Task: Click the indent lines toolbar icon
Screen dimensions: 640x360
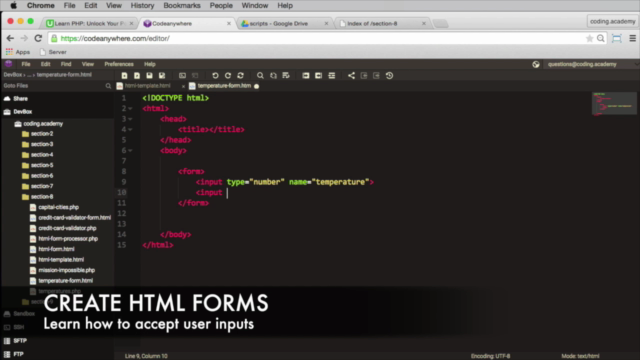Action: [x=331, y=76]
